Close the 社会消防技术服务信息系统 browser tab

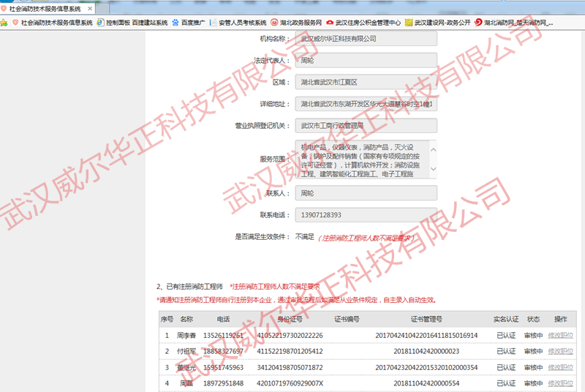89,8
